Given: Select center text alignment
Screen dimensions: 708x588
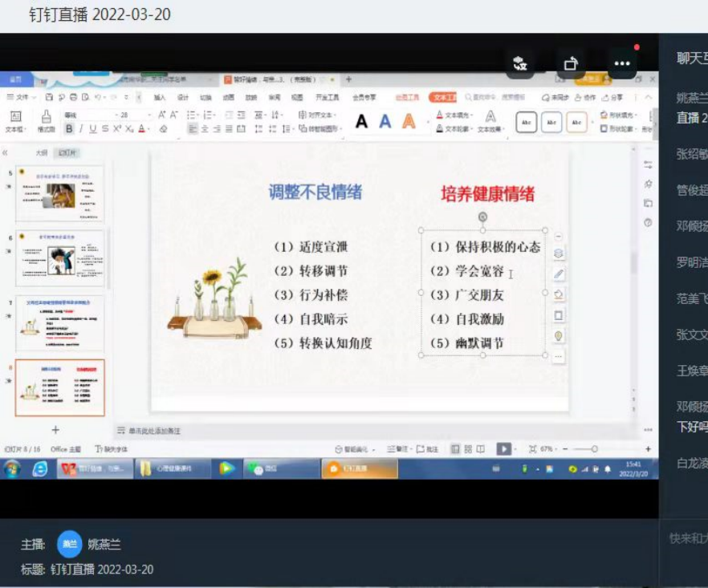Looking at the screenshot, I should coord(205,129).
